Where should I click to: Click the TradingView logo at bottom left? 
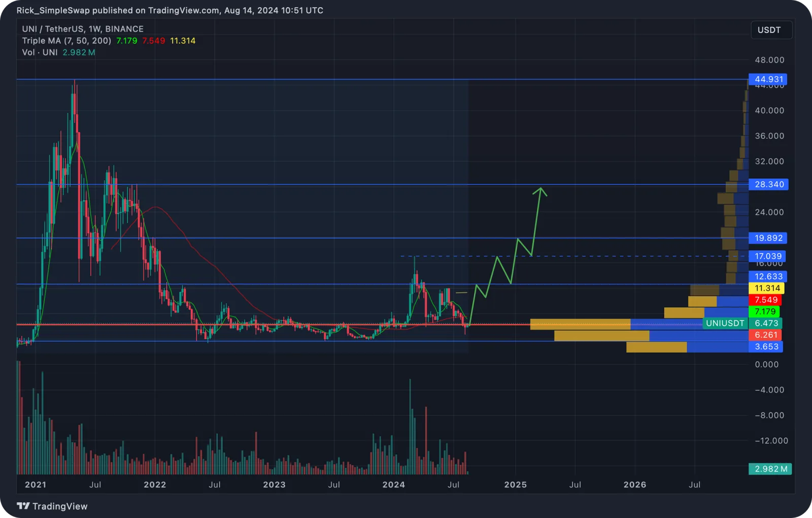[52, 506]
